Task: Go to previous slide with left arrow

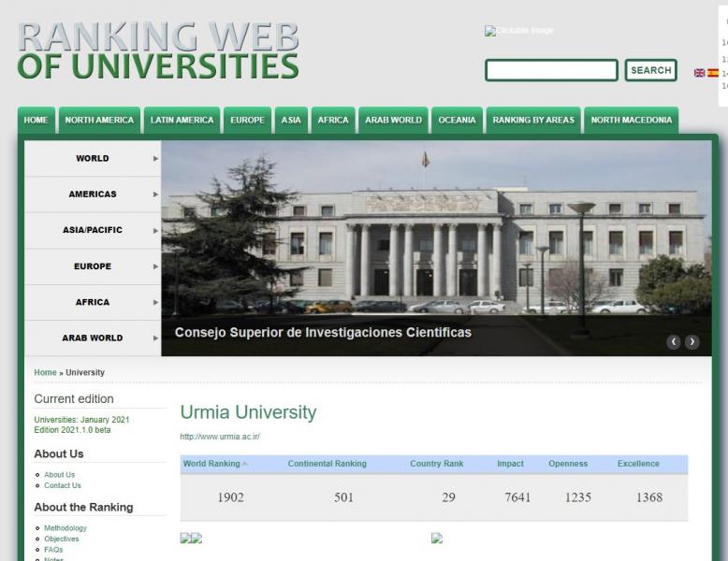Action: coord(673,342)
